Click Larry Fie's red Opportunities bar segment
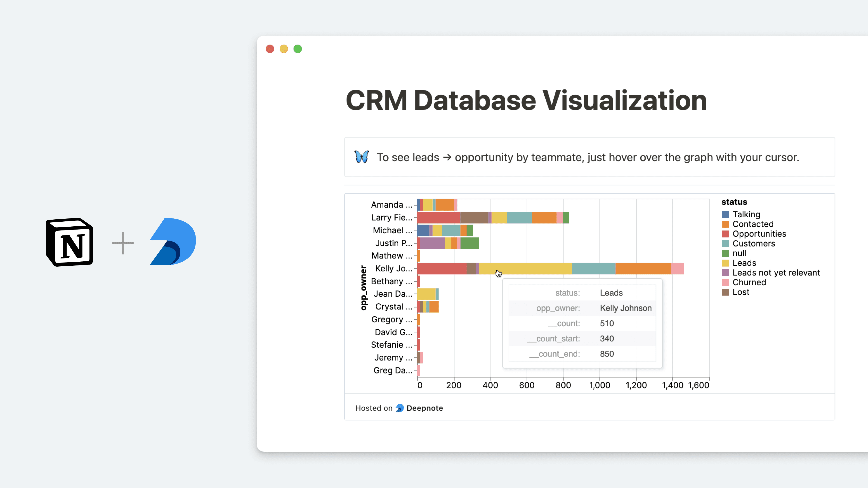This screenshot has width=868, height=488. pos(439,218)
